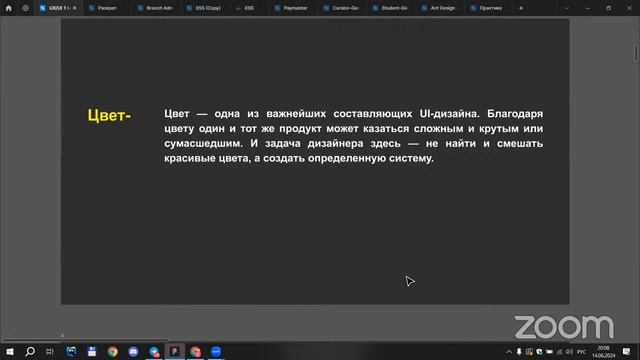The width and height of the screenshot is (640, 360).
Task: Add a new tab with plus
Action: pos(521,8)
